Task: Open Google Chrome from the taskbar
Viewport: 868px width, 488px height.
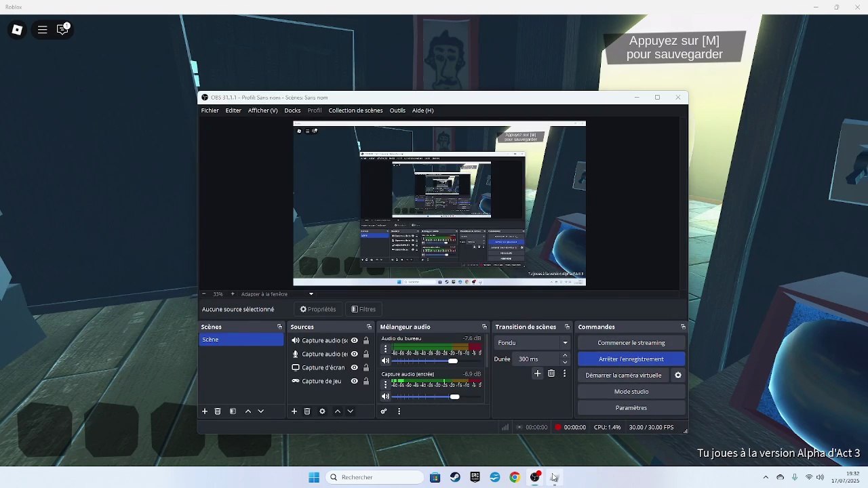Action: tap(515, 477)
